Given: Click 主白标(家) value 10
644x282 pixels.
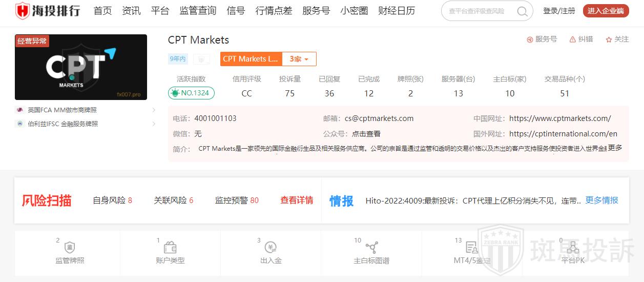Looking at the screenshot, I should pos(510,93).
